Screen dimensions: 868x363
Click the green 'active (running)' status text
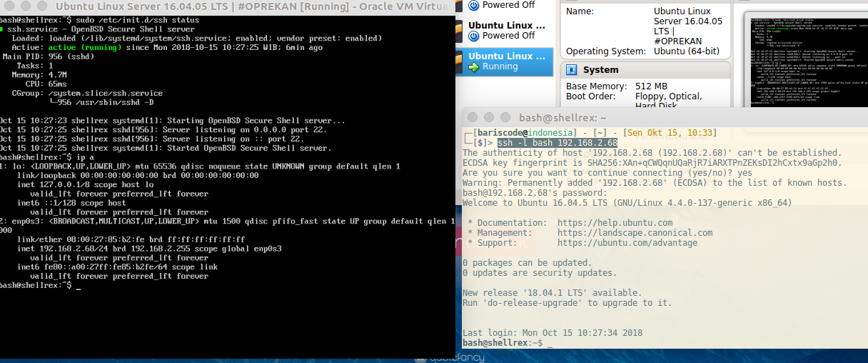coord(84,47)
